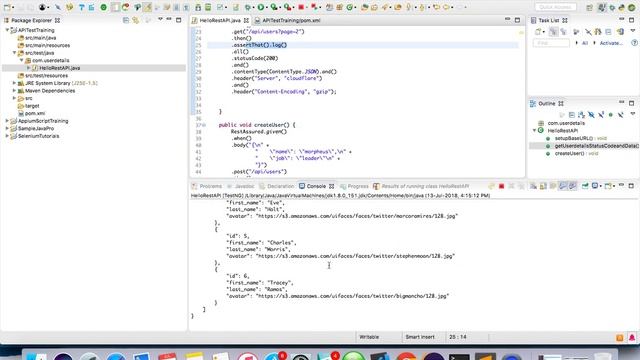Expand Maven Dependencies node
Screen dimensions: 640x360
[14, 91]
